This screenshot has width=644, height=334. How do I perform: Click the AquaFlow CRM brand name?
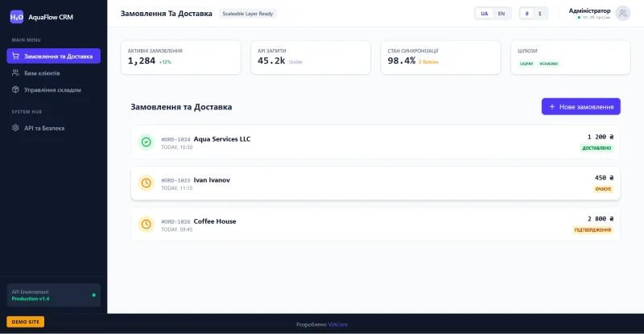pos(51,17)
